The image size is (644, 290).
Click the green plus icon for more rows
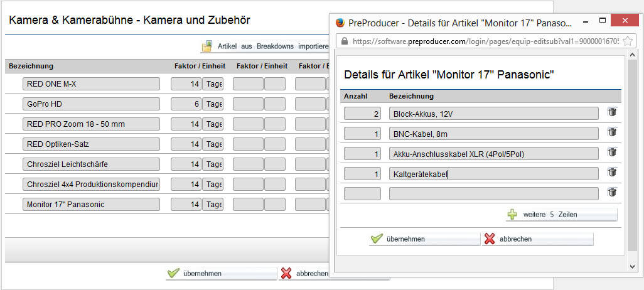point(513,215)
